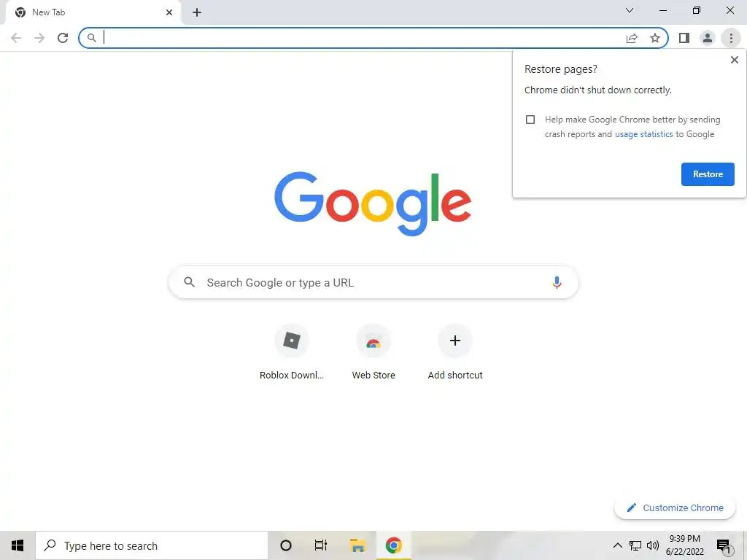747x560 pixels.
Task: Open the Windows Start menu
Action: coord(18,545)
